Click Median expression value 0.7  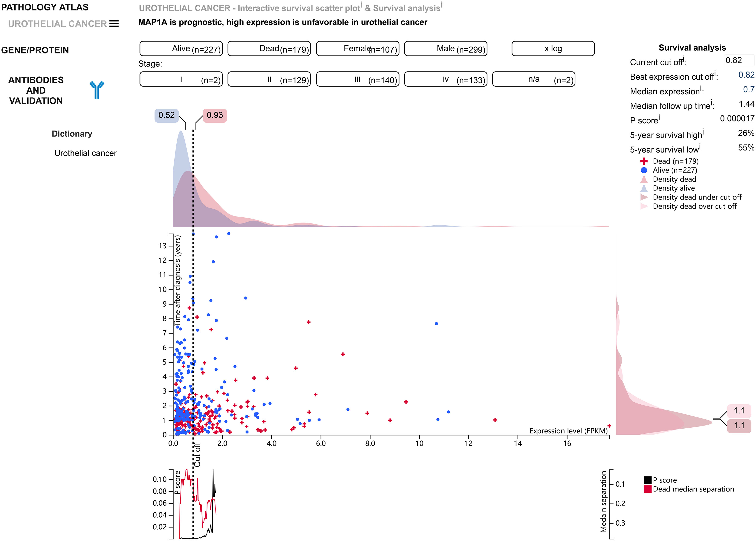(749, 89)
